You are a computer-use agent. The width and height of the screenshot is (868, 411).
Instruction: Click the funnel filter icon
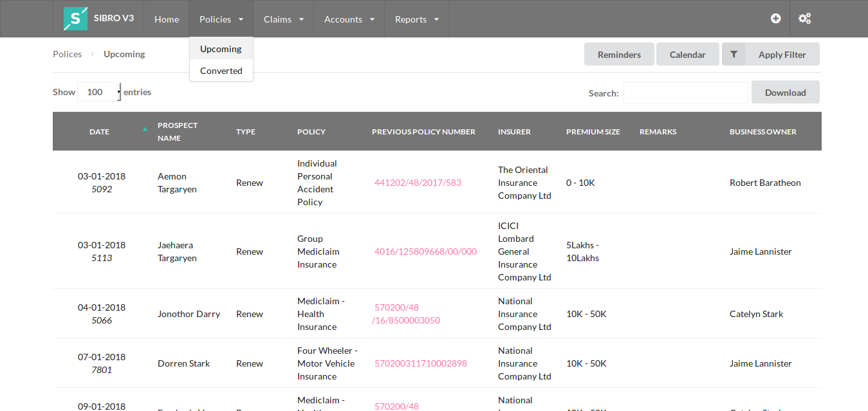pyautogui.click(x=734, y=55)
